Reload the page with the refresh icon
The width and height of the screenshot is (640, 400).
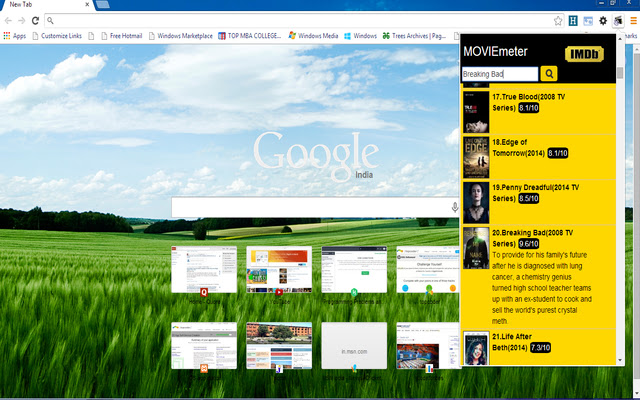point(36,20)
